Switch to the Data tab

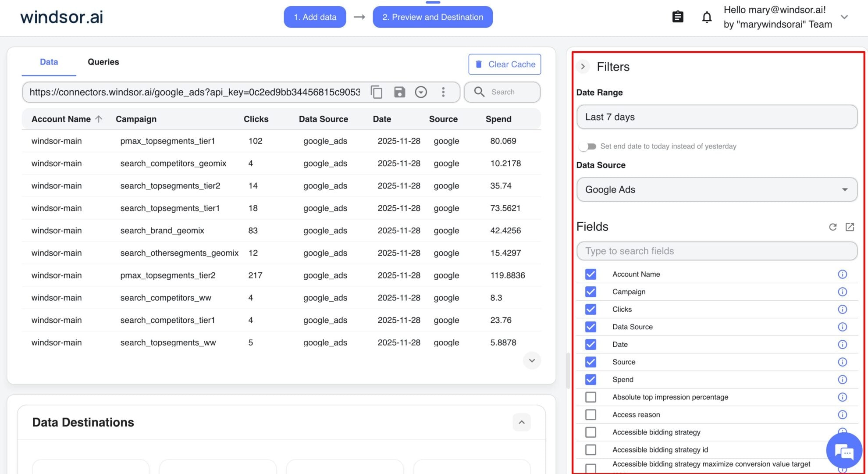pyautogui.click(x=49, y=62)
